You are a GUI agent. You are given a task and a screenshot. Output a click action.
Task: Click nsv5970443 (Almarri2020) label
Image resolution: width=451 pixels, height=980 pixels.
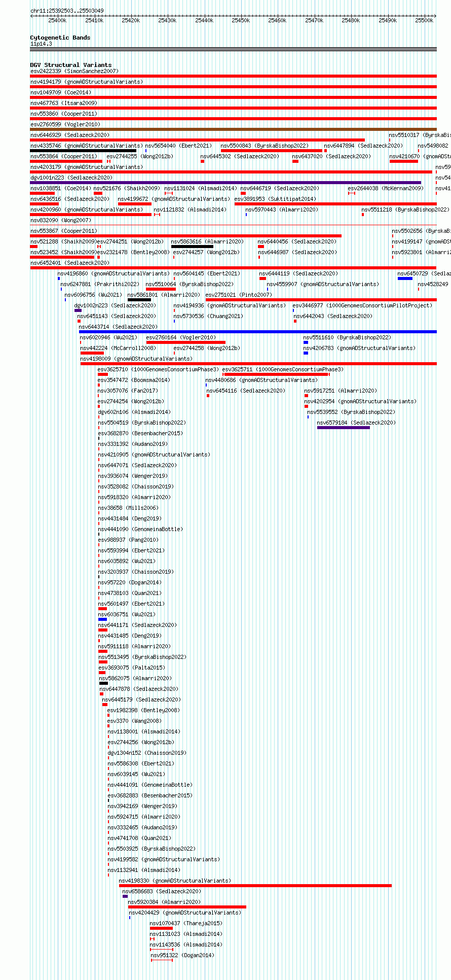(x=282, y=209)
